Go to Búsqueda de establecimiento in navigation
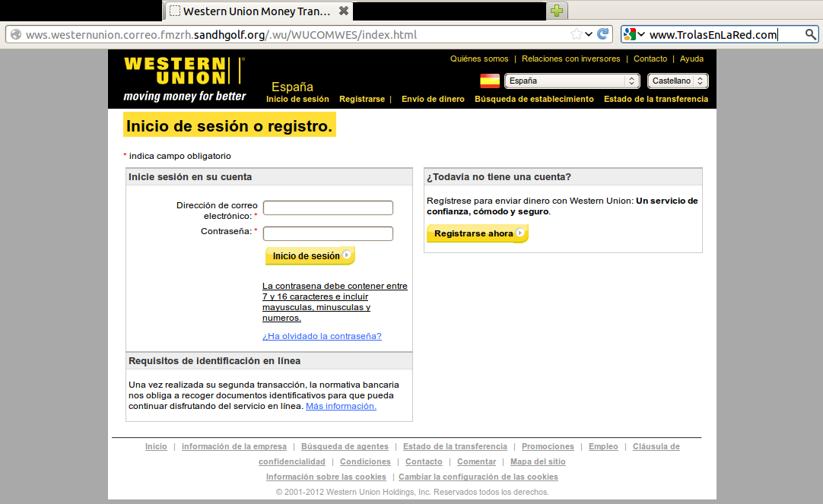This screenshot has width=823, height=504. tap(534, 99)
